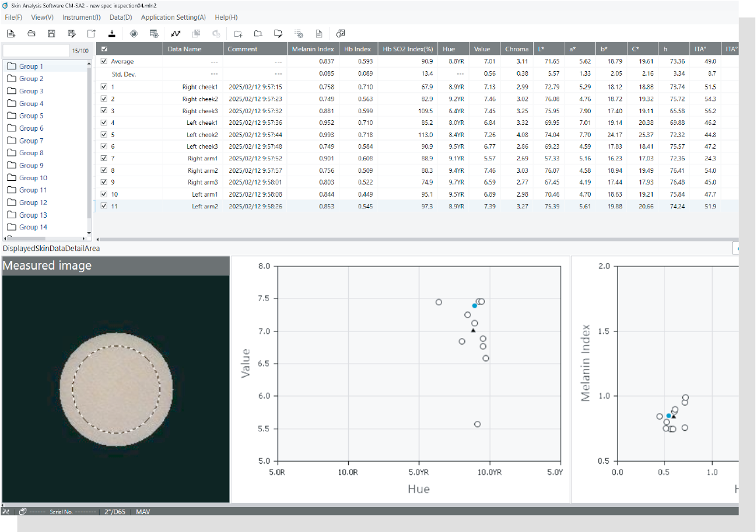The width and height of the screenshot is (756, 532).
Task: Open the Instrument(I) menu
Action: click(x=82, y=17)
